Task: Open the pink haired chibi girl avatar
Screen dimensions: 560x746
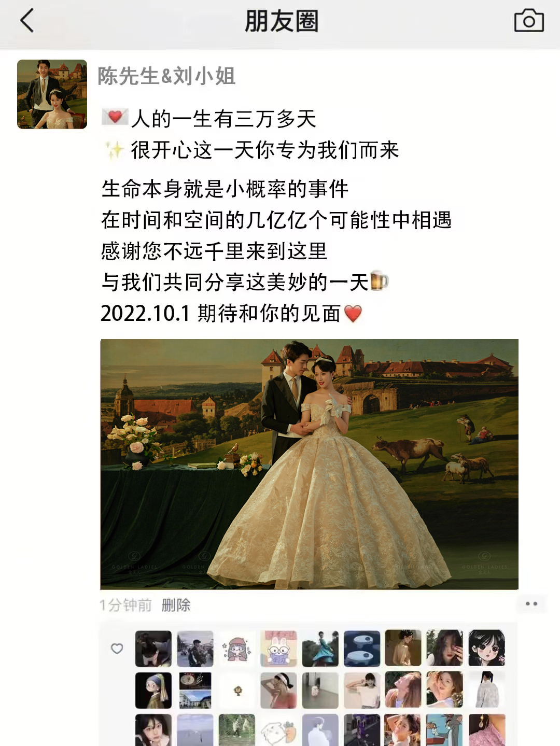Action: [237, 648]
